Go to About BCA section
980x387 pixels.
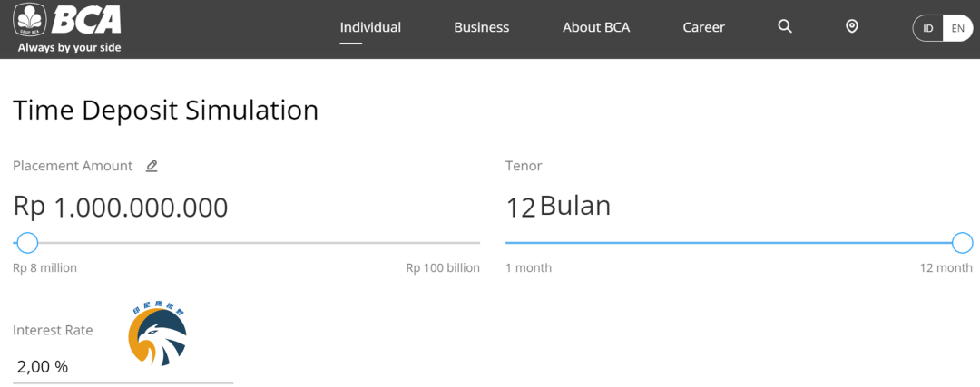(x=595, y=27)
